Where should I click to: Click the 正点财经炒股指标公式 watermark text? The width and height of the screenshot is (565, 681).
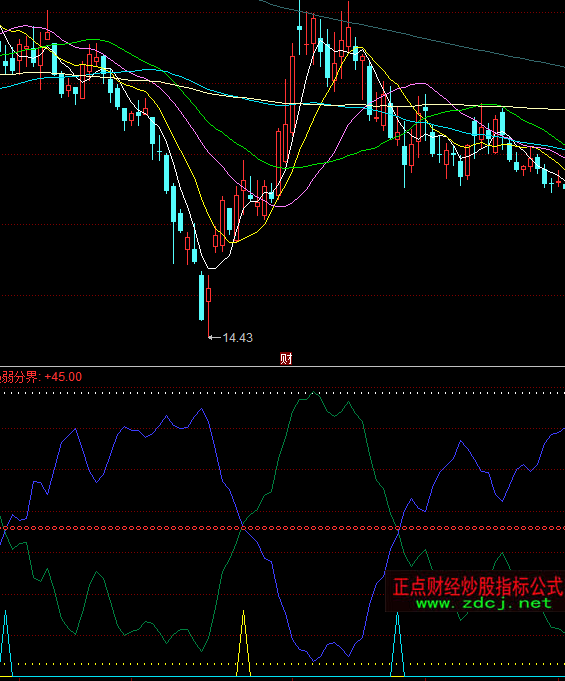478,586
